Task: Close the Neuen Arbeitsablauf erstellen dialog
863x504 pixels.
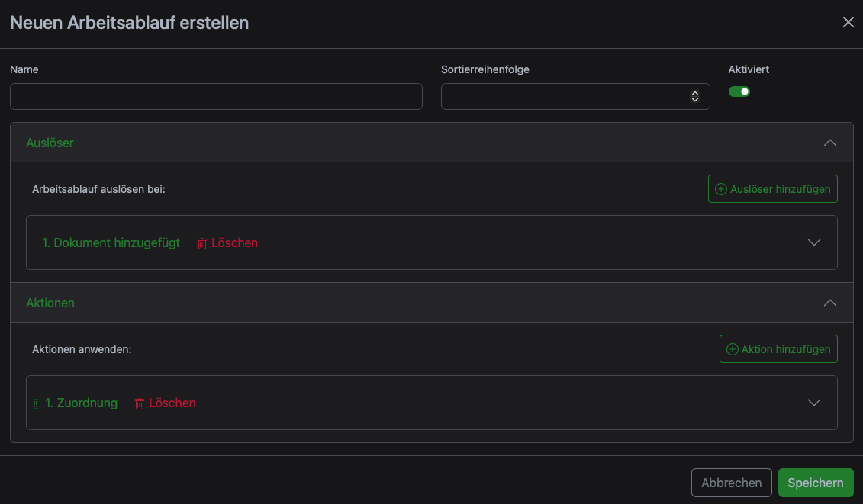Action: (849, 22)
